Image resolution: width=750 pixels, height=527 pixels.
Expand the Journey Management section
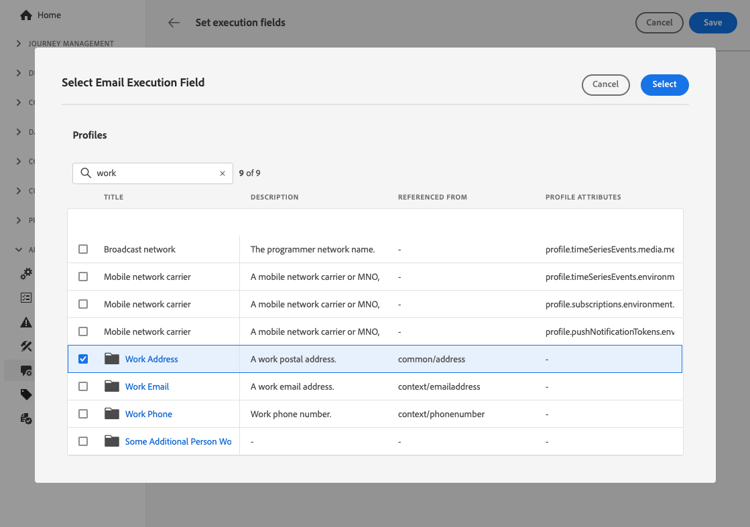click(19, 44)
